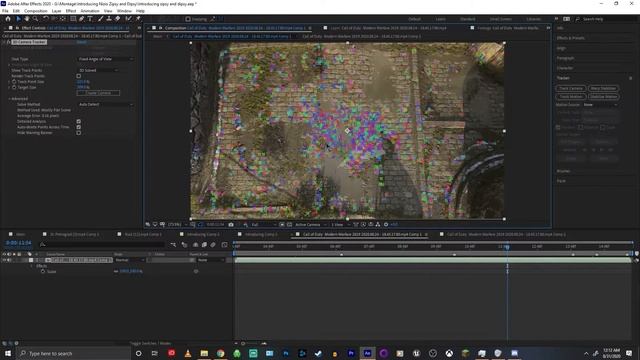Toggle the motion blur icon in timeline

213,244
